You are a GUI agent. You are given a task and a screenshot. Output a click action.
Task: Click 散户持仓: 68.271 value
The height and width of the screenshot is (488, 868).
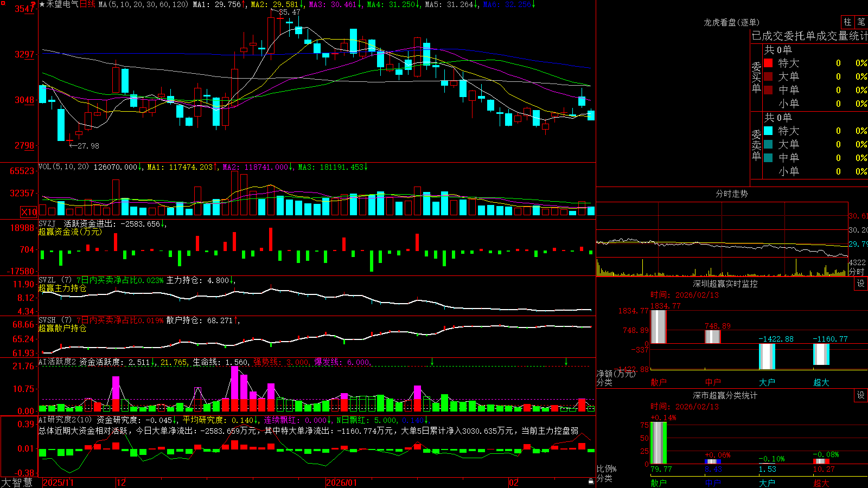pyautogui.click(x=199, y=320)
